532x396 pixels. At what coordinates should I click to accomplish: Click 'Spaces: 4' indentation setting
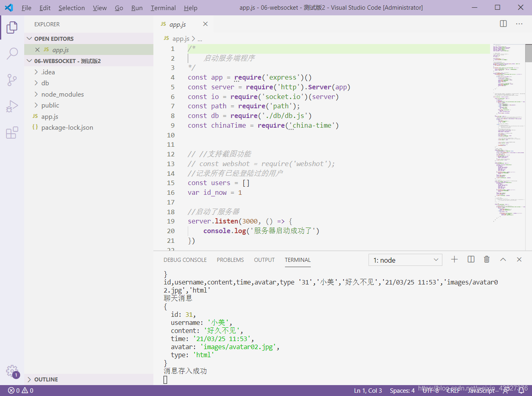[402, 391]
